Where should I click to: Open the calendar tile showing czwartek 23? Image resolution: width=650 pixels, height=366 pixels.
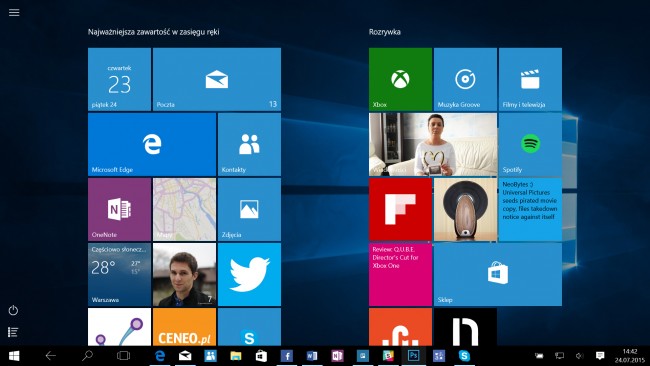pyautogui.click(x=119, y=79)
